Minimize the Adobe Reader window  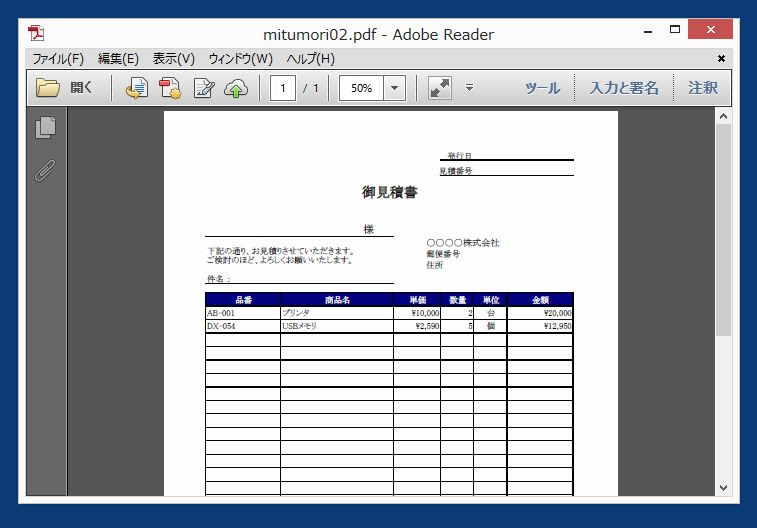[648, 31]
